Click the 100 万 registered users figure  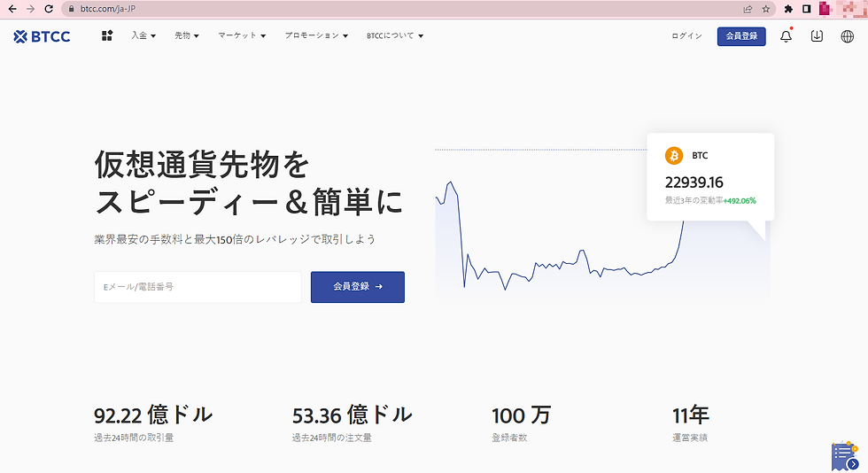(x=522, y=415)
